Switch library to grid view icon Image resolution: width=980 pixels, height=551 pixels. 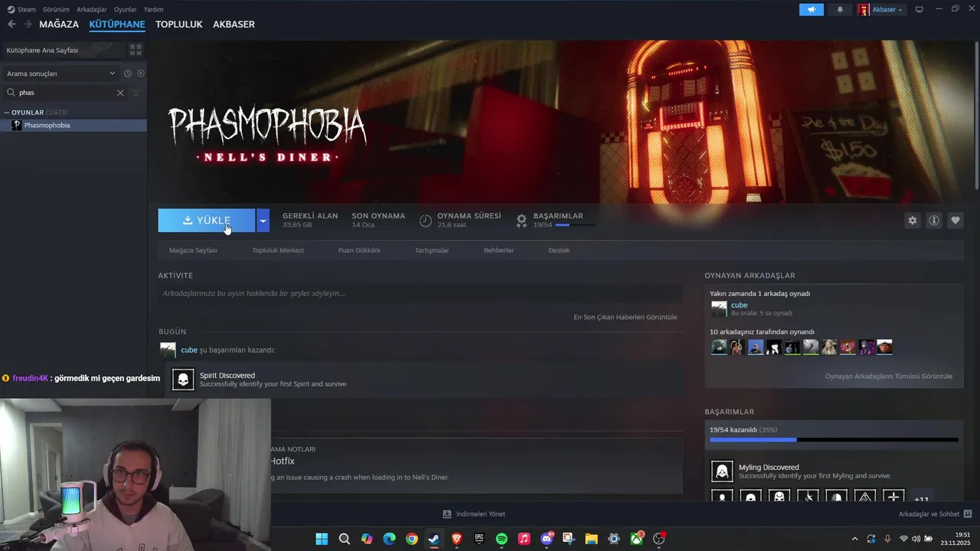(136, 50)
